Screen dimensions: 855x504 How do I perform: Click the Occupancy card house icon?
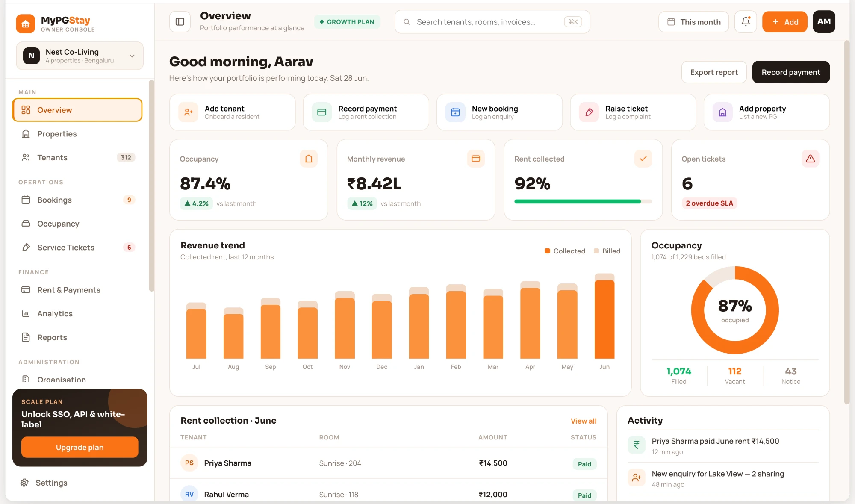[x=309, y=159]
